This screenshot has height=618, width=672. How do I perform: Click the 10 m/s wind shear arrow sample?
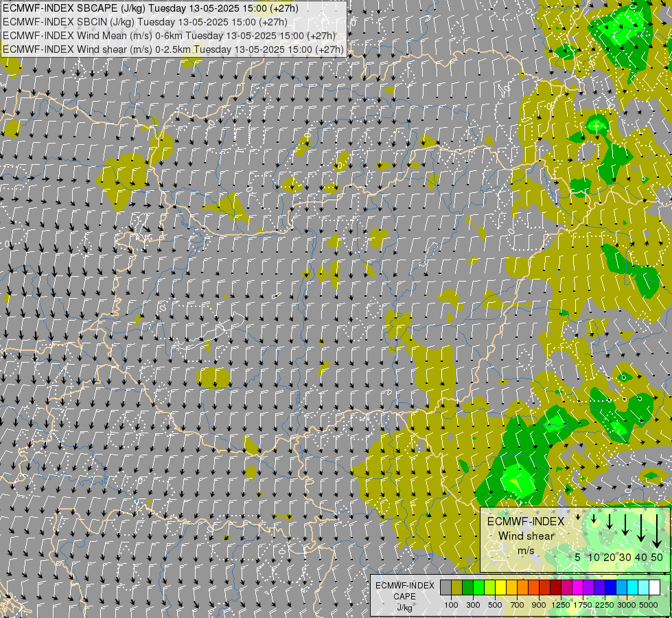594,519
